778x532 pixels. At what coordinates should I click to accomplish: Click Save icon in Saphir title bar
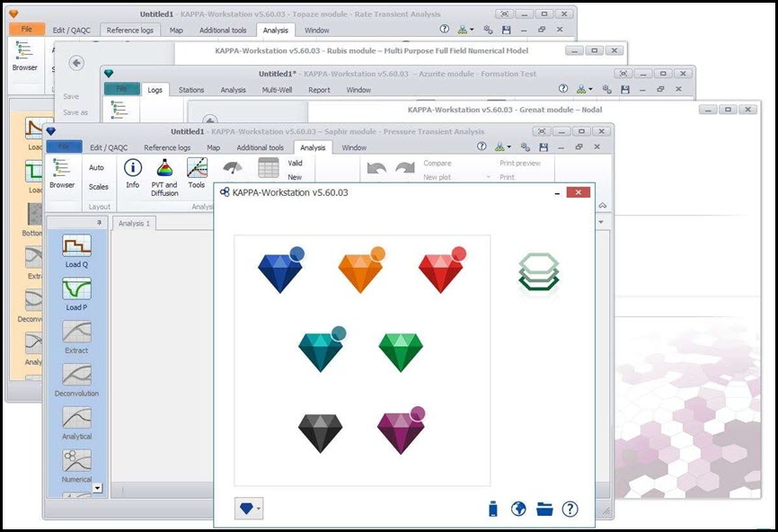(544, 146)
